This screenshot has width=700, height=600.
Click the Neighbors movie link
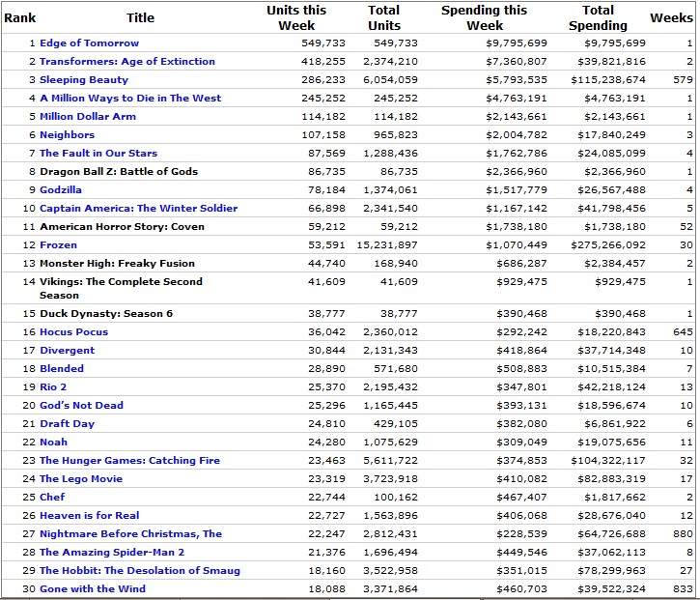(67, 135)
